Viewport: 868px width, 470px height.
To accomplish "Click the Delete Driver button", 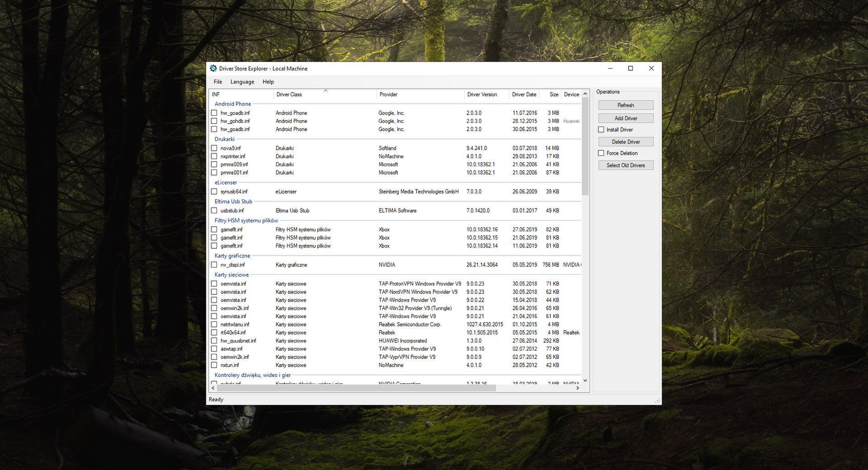I will click(626, 141).
